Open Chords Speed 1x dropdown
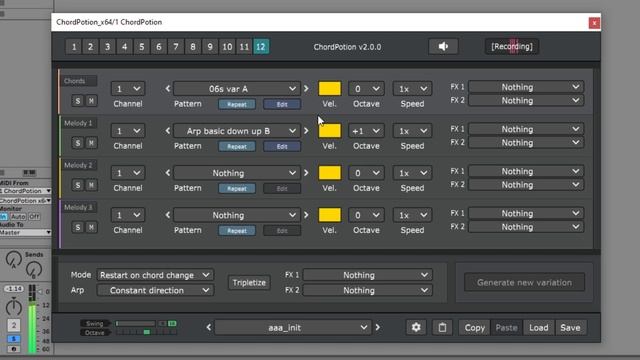640x360 pixels. 412,89
